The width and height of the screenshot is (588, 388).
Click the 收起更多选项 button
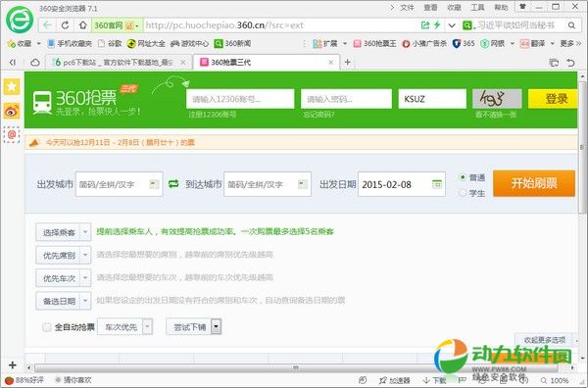[x=545, y=340]
